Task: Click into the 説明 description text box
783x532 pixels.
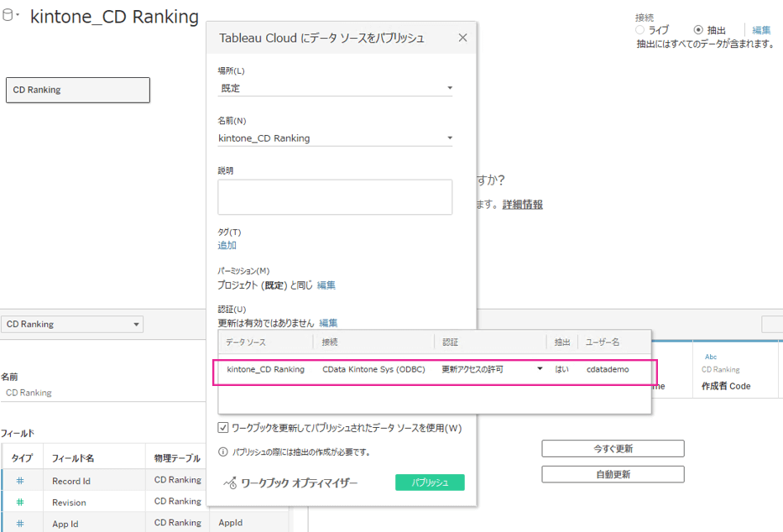Action: [x=335, y=197]
